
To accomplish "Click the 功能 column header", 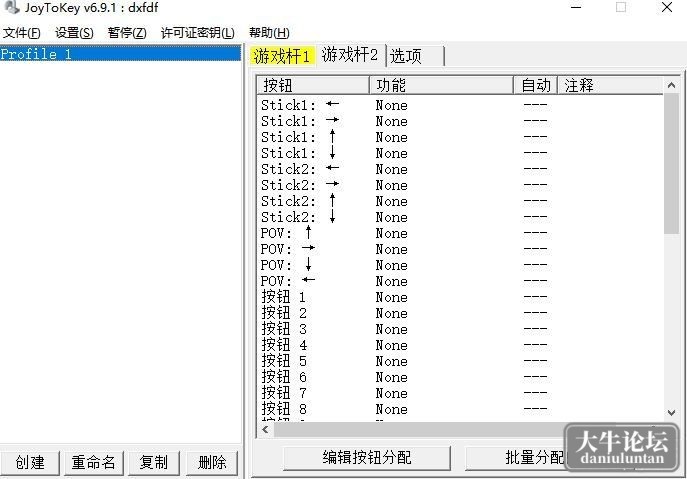I will [x=441, y=85].
